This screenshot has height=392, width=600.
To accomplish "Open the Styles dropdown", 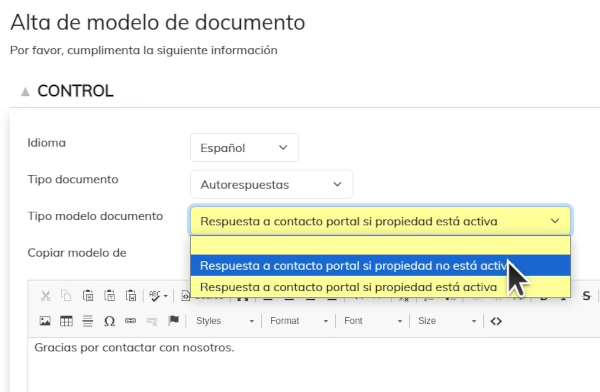I will 225,321.
